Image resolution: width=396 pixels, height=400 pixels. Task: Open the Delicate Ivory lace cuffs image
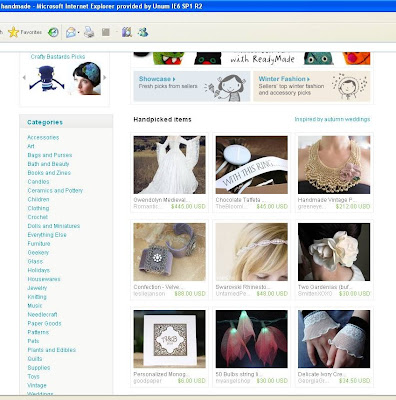[334, 339]
